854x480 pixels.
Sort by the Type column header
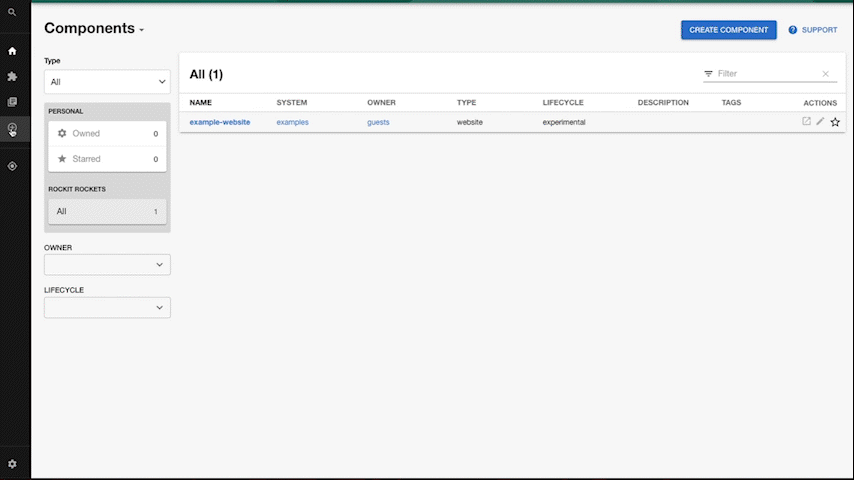coord(466,102)
